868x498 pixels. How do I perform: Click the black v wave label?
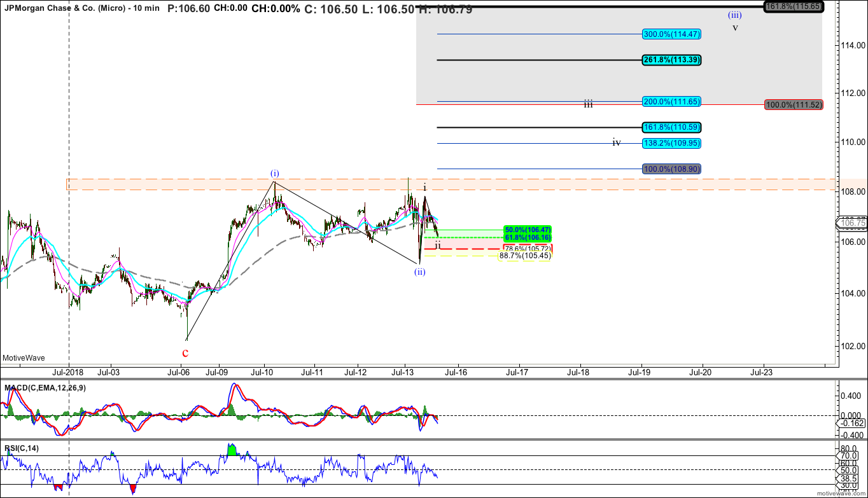click(x=735, y=28)
